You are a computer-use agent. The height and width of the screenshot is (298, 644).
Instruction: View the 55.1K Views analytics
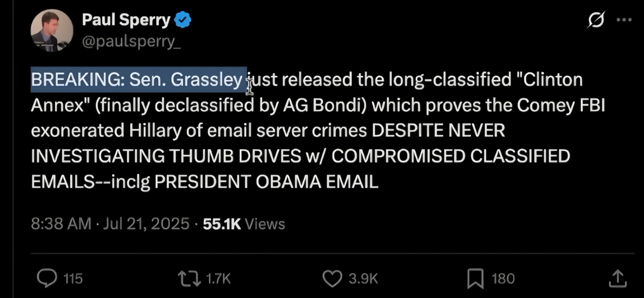pyautogui.click(x=244, y=223)
